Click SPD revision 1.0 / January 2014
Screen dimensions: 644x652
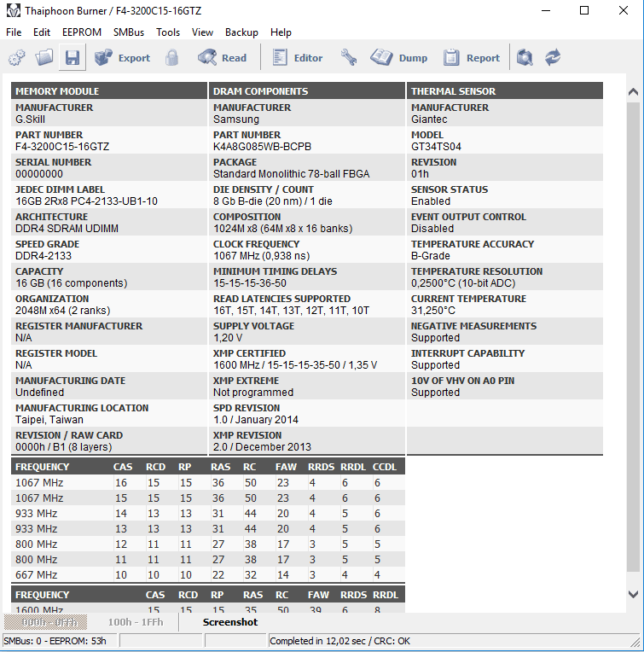coord(256,420)
